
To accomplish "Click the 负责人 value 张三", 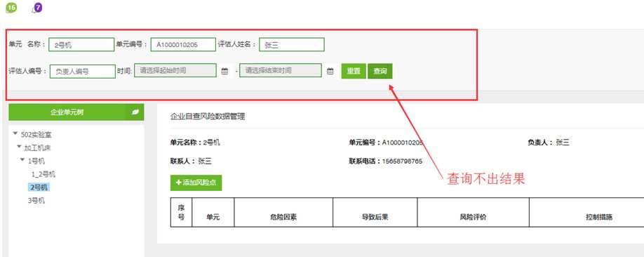I will [x=562, y=143].
